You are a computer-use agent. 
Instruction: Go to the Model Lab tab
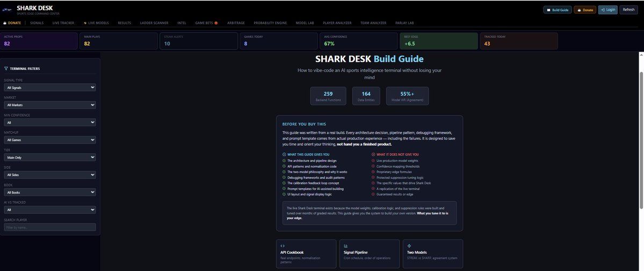click(x=305, y=23)
